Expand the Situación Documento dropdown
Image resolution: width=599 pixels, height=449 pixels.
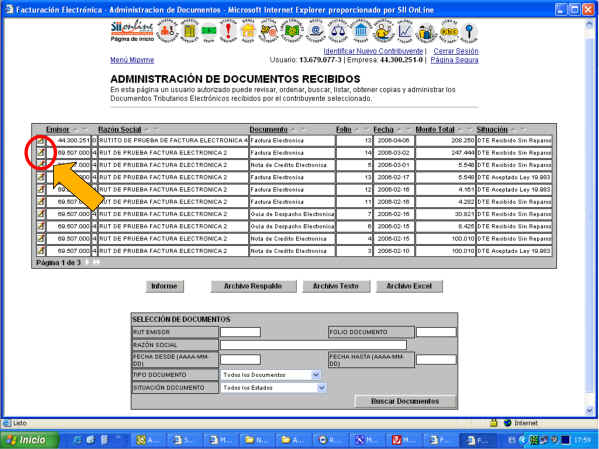click(x=322, y=388)
